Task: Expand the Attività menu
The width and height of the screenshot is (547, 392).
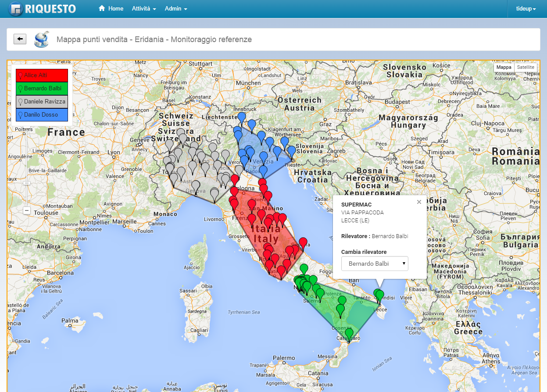Action: click(x=144, y=9)
